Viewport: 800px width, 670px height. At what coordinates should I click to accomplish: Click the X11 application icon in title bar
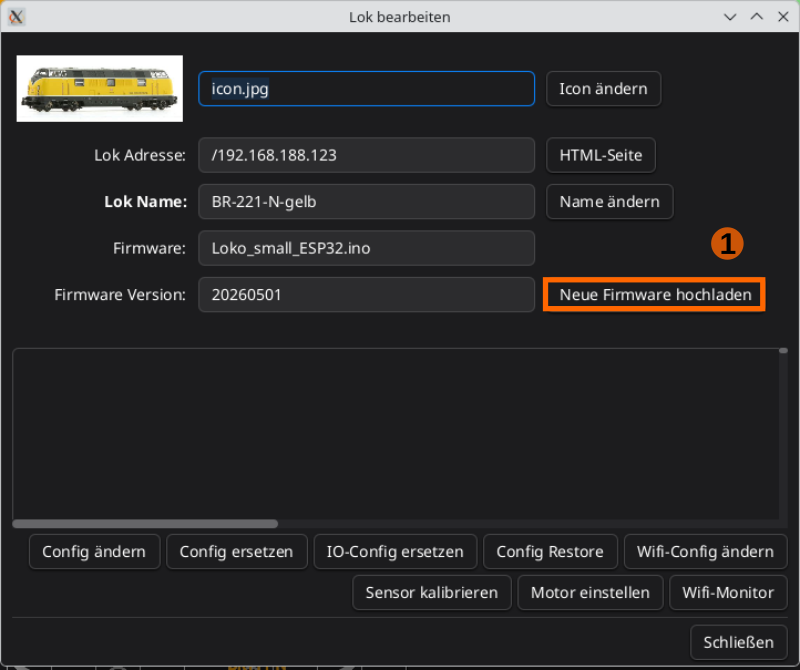click(16, 16)
